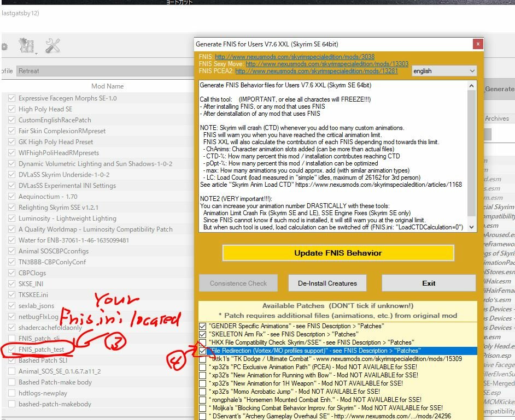
Task: Select shadercachefoldaonly mod row
Action: click(x=98, y=328)
